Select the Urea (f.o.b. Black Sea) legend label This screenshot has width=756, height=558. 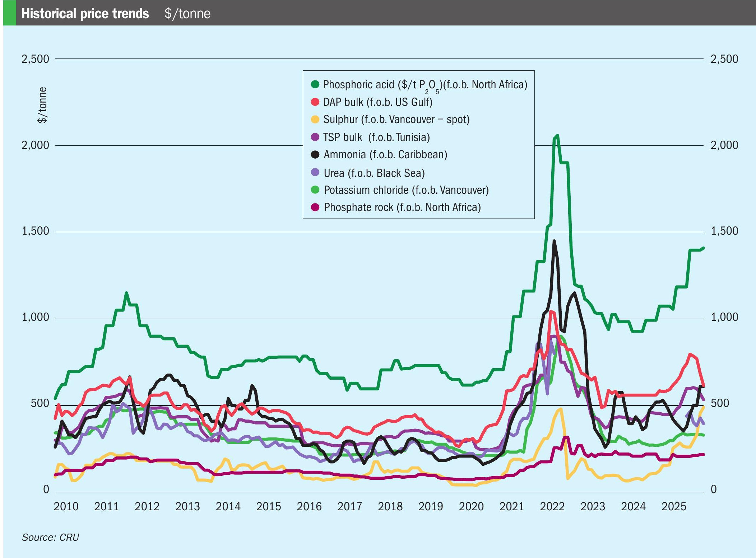pyautogui.click(x=374, y=173)
